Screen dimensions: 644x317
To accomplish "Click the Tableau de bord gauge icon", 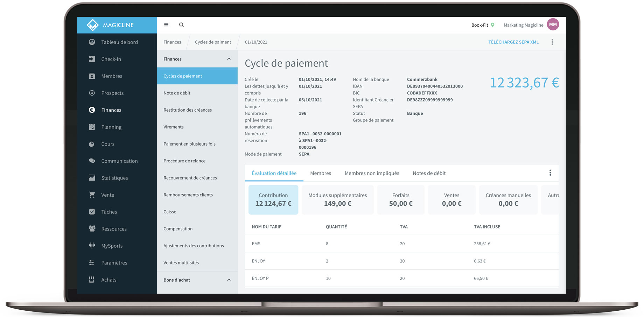I will click(x=92, y=42).
